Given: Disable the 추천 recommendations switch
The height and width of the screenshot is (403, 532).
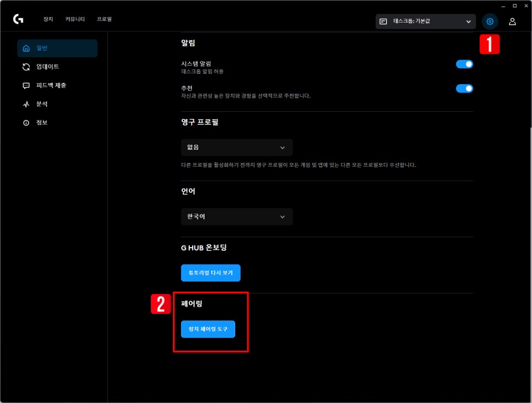Looking at the screenshot, I should pyautogui.click(x=464, y=88).
